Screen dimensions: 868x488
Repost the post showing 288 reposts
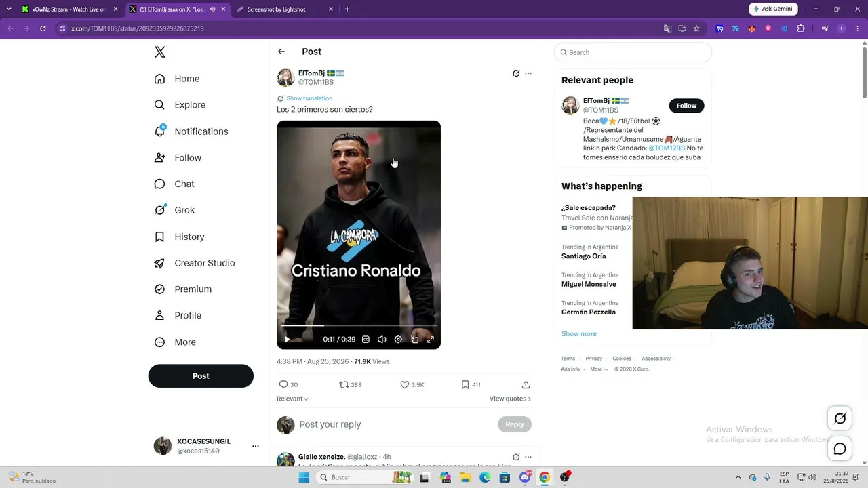coord(344,384)
